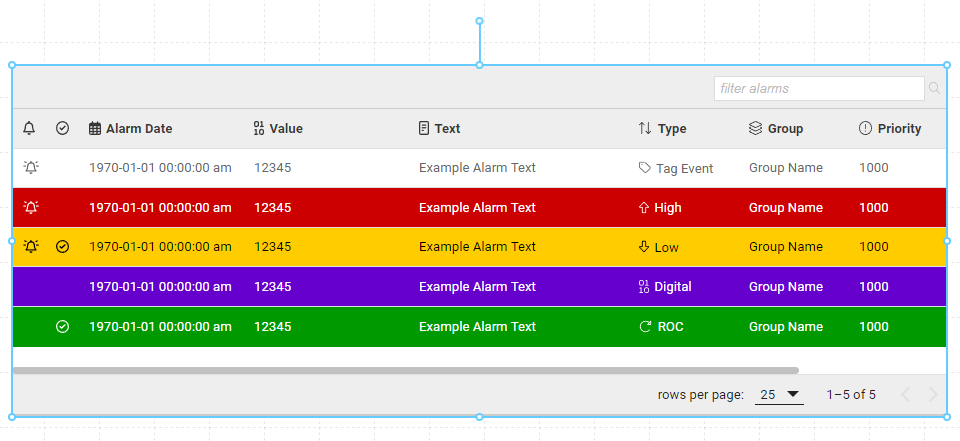
Task: Click the Digital type icon in purple row
Action: [644, 287]
